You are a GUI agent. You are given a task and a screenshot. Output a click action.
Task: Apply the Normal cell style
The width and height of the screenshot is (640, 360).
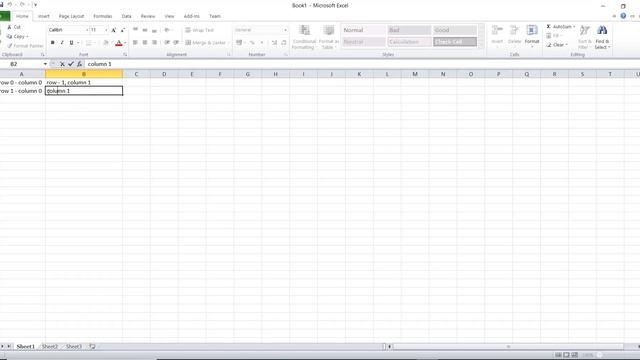click(x=363, y=30)
